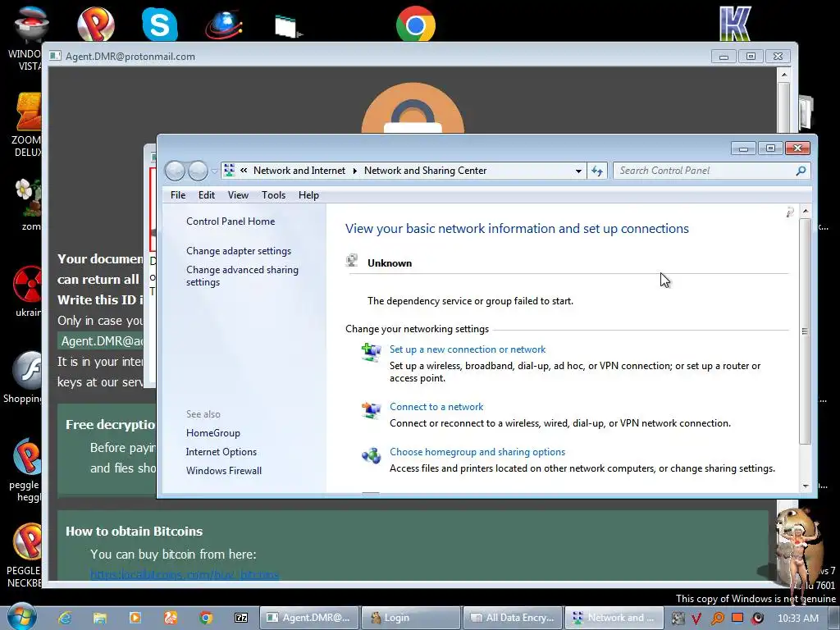Click the red V tray icon

coord(696,619)
